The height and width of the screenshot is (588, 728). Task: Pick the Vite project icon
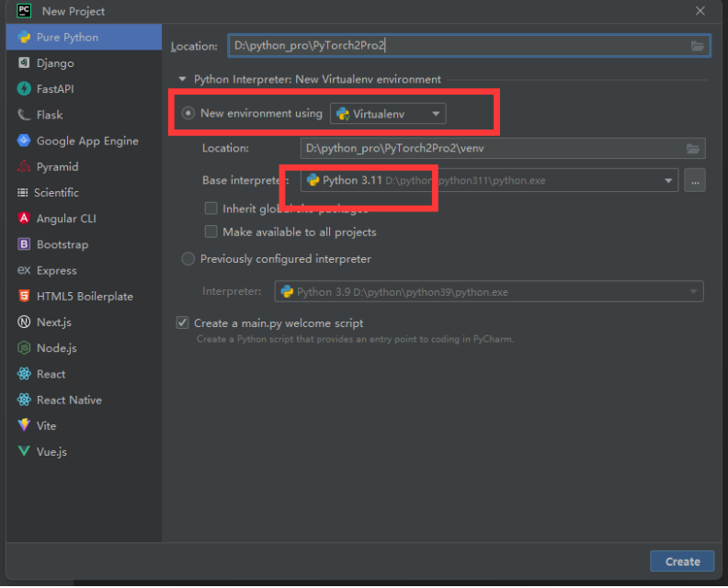(24, 425)
